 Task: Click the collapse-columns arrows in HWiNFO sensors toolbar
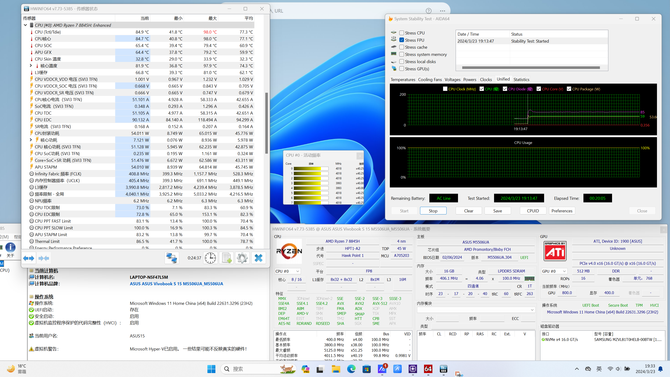tap(44, 258)
